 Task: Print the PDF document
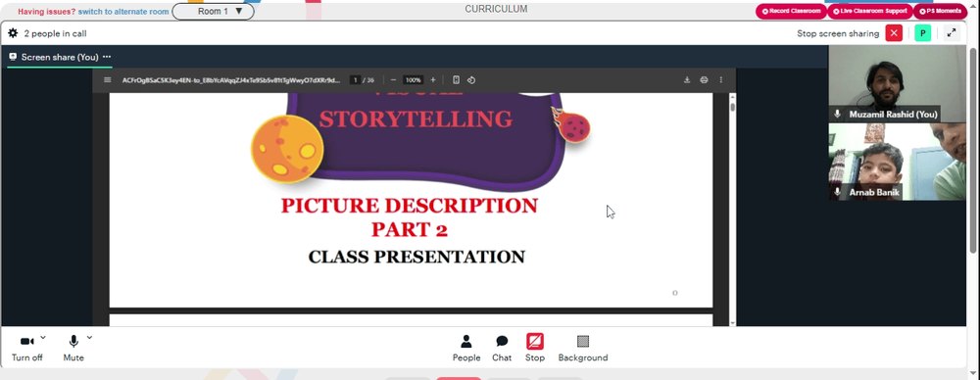pos(704,80)
